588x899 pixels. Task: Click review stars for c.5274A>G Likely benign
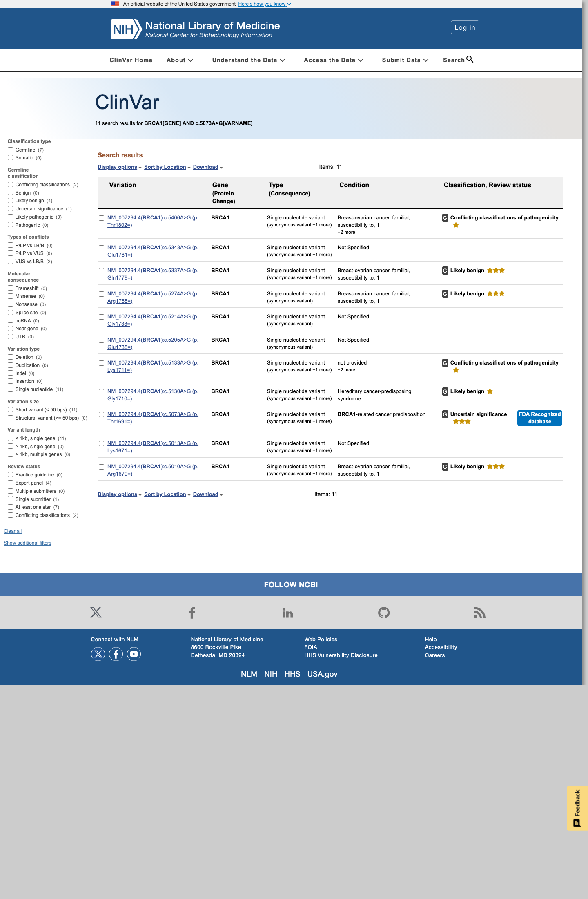[496, 294]
